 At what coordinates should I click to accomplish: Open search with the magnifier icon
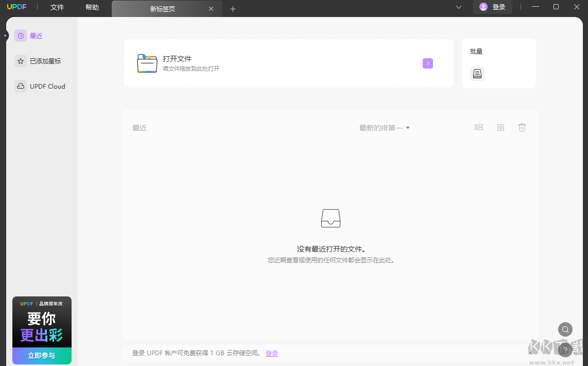coord(565,329)
